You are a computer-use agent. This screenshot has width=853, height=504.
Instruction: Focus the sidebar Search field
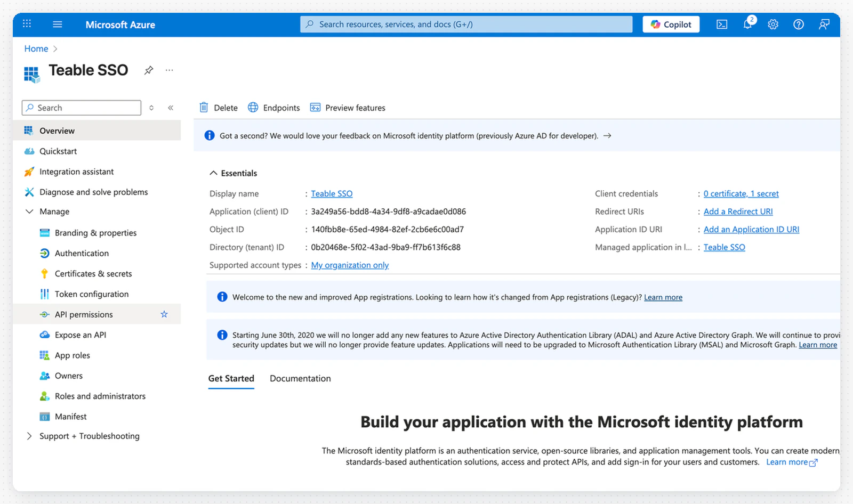coord(82,108)
